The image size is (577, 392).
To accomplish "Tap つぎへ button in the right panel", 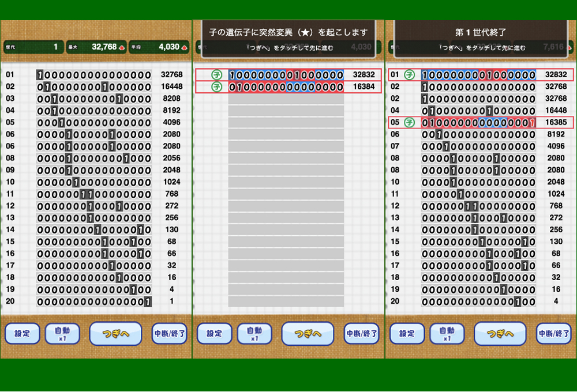I will (500, 334).
